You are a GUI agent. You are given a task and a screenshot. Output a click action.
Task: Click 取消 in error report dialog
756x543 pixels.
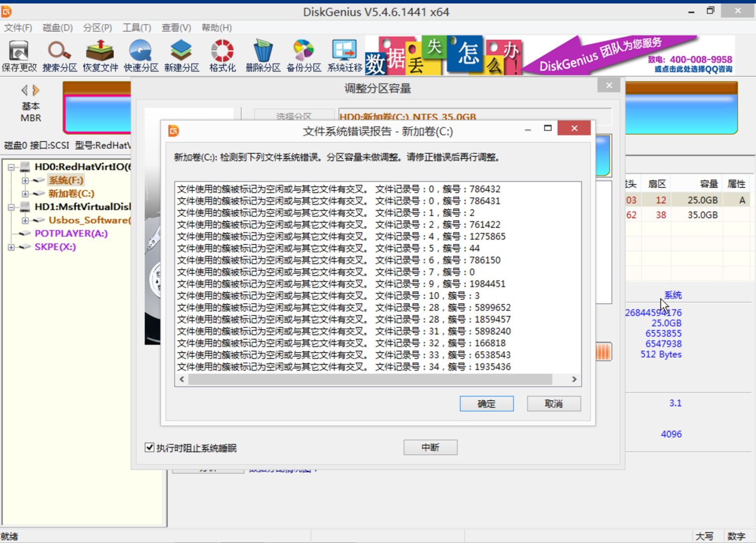554,404
